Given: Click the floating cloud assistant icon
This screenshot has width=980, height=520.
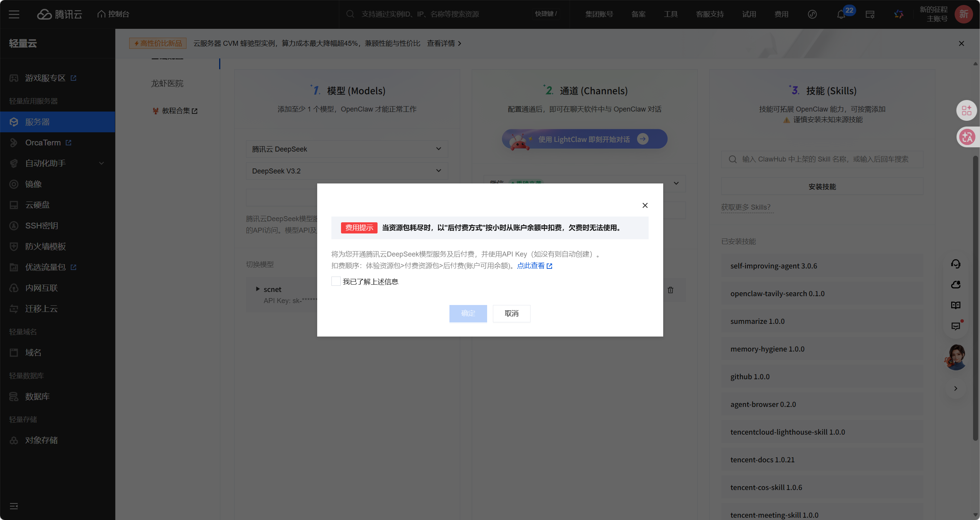Looking at the screenshot, I should (x=955, y=285).
